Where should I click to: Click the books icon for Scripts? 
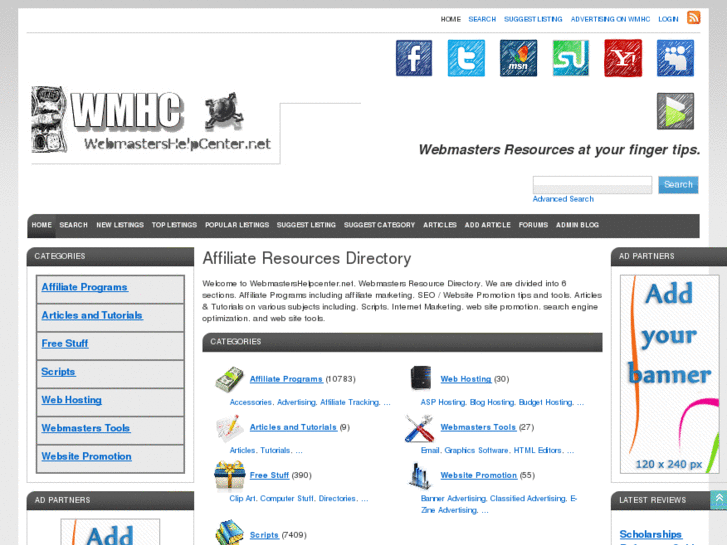point(230,532)
